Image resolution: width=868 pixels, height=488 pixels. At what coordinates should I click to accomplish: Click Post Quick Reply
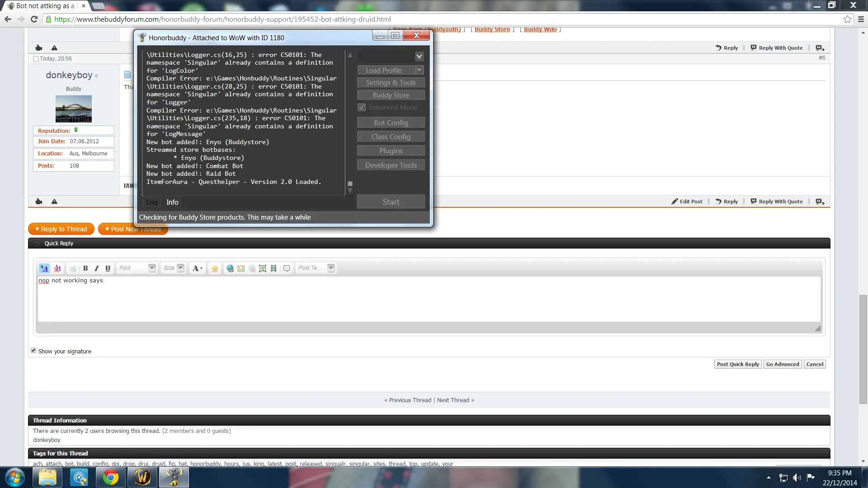coord(738,364)
